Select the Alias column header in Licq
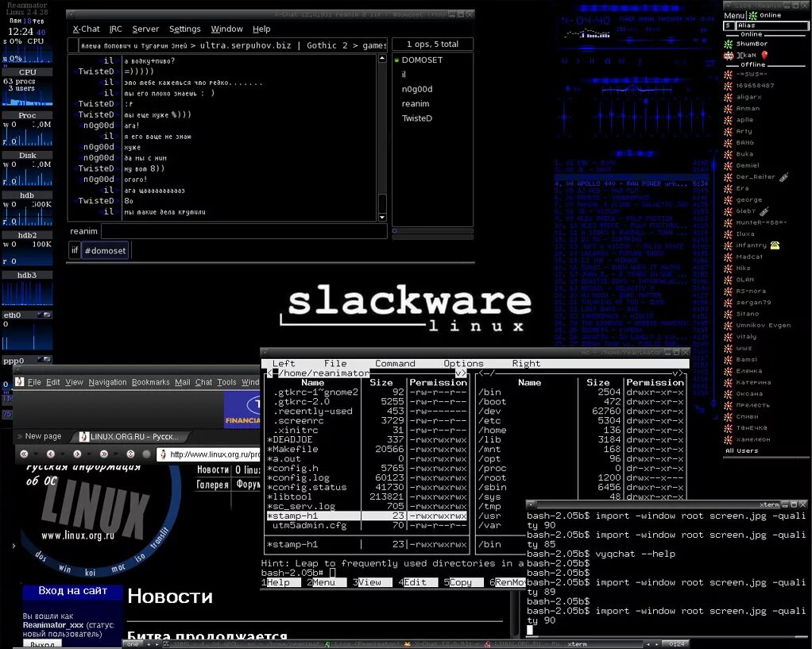This screenshot has width=812, height=649. pyautogui.click(x=771, y=25)
